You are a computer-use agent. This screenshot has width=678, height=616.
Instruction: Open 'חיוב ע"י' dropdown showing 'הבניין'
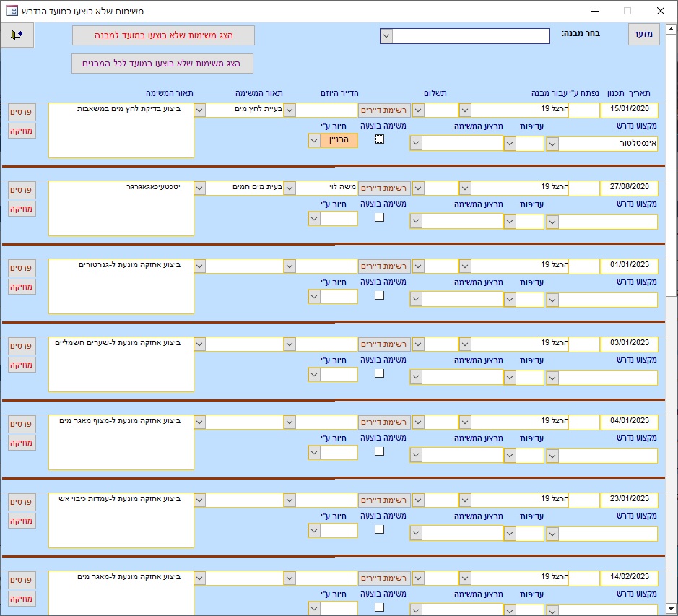coord(314,141)
